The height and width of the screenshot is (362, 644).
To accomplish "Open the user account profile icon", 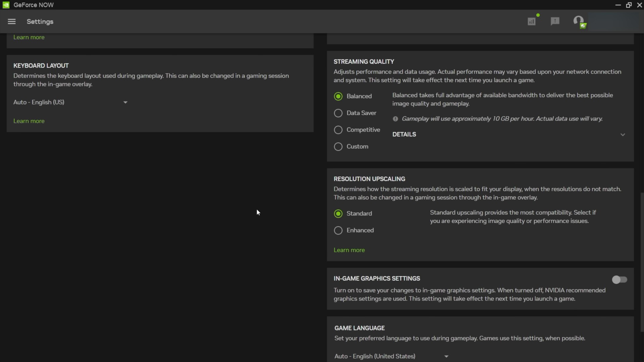I will click(x=579, y=21).
